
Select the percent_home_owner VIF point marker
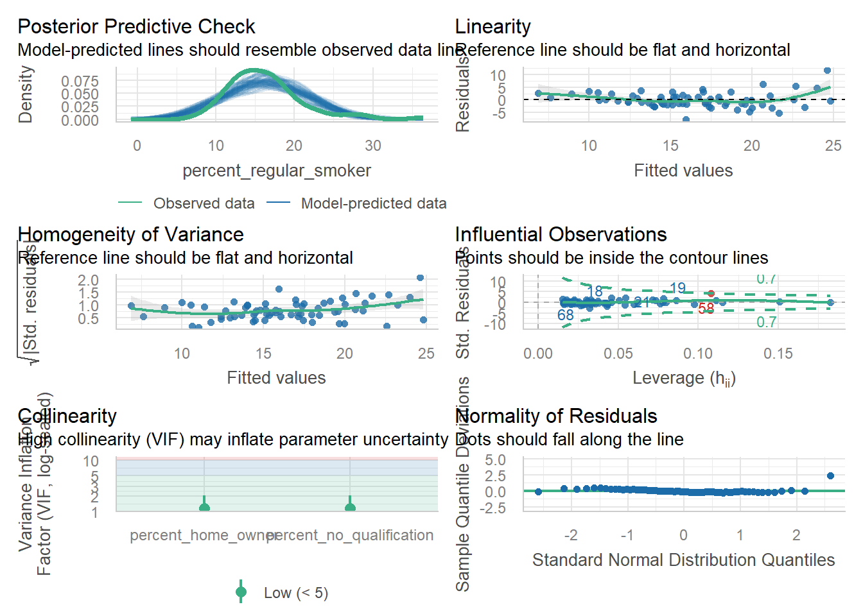click(x=204, y=508)
